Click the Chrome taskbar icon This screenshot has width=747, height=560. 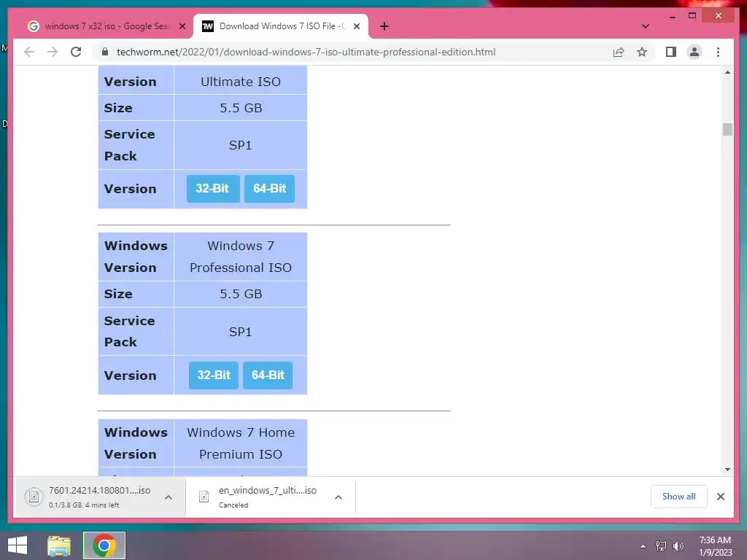tap(104, 545)
